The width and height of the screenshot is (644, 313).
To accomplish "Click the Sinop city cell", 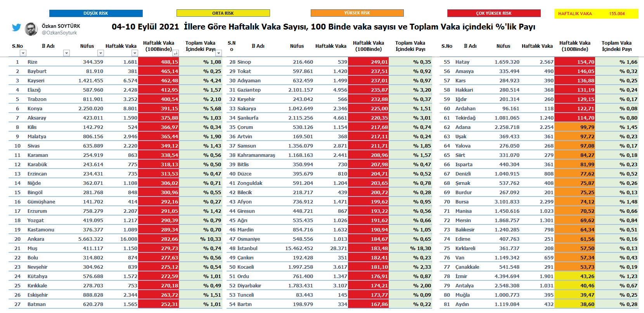I will [x=244, y=62].
